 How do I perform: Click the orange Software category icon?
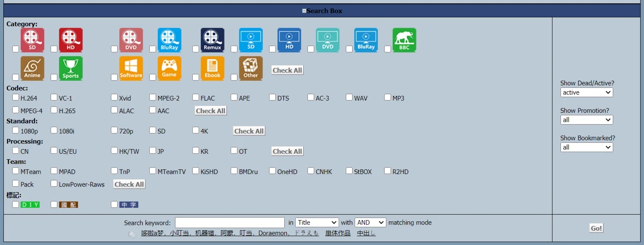(x=131, y=68)
